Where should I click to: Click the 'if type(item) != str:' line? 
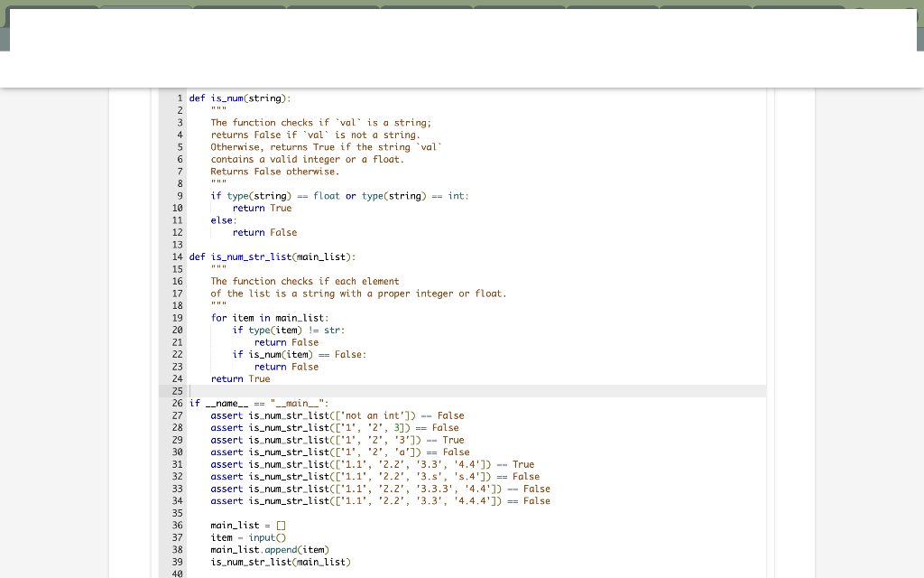click(288, 331)
